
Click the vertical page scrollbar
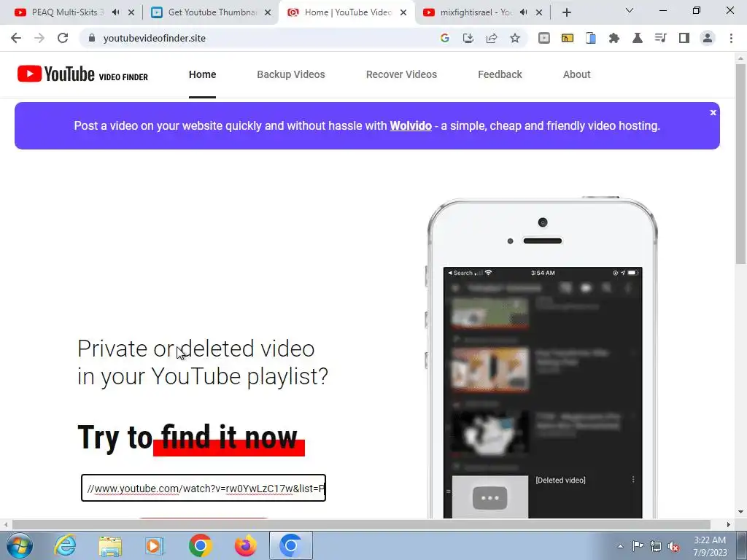(740, 163)
